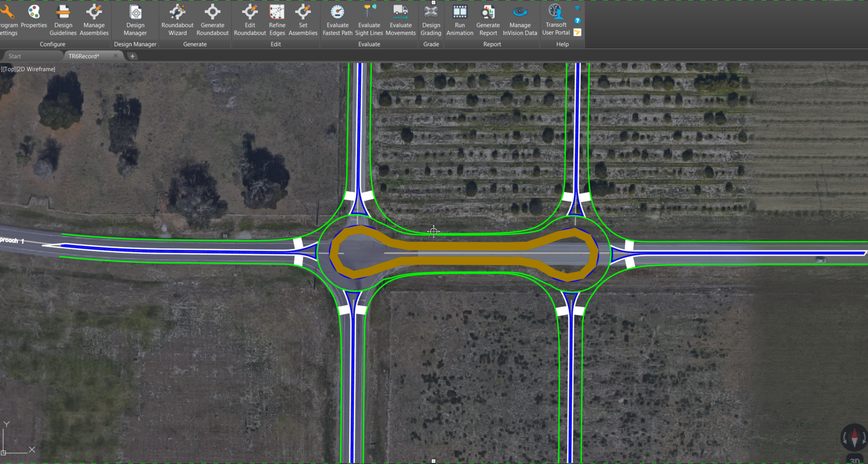The image size is (868, 464).
Task: Open the graduation cap tutorials icon
Action: [577, 8]
